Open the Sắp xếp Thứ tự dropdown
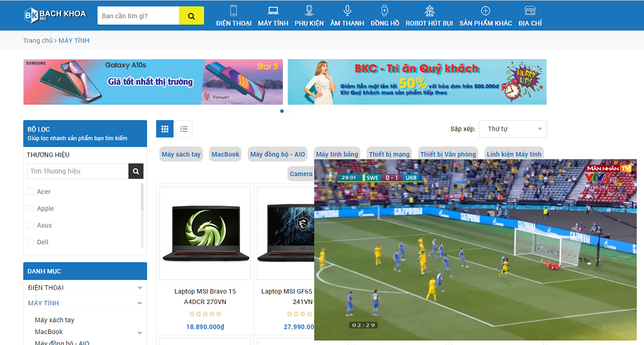Screen dimensions: 644x345 (x=513, y=129)
